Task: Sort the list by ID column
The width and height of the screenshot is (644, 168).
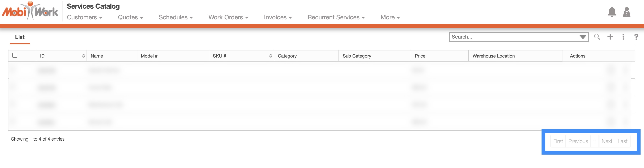Action: [x=83, y=56]
